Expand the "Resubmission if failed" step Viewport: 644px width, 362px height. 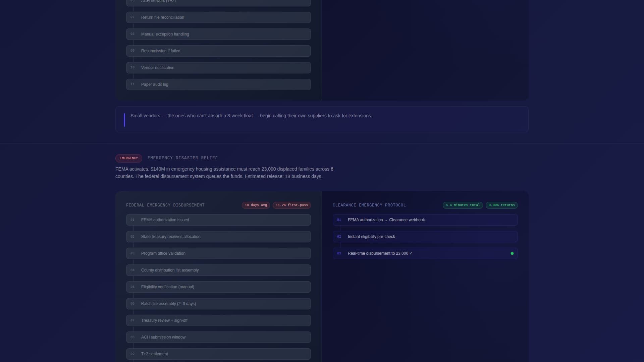pos(218,51)
